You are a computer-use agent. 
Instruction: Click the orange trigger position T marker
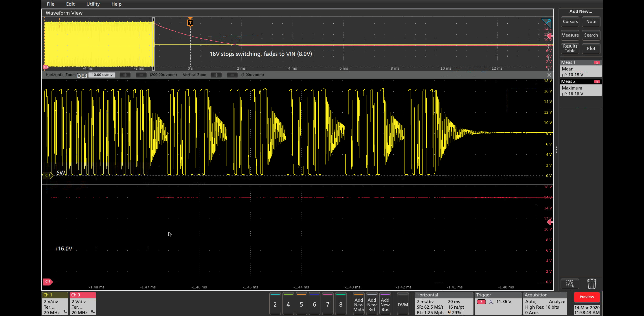click(190, 23)
